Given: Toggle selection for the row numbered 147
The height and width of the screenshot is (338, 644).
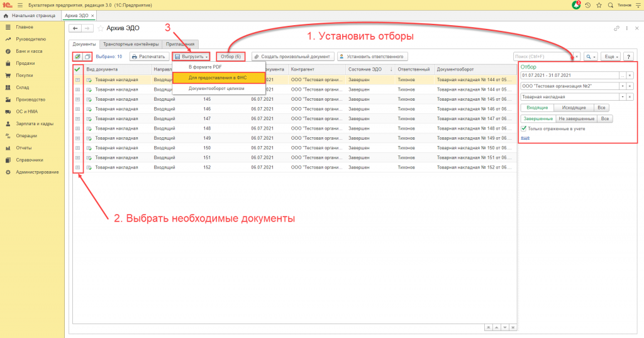Looking at the screenshot, I should click(x=77, y=119).
